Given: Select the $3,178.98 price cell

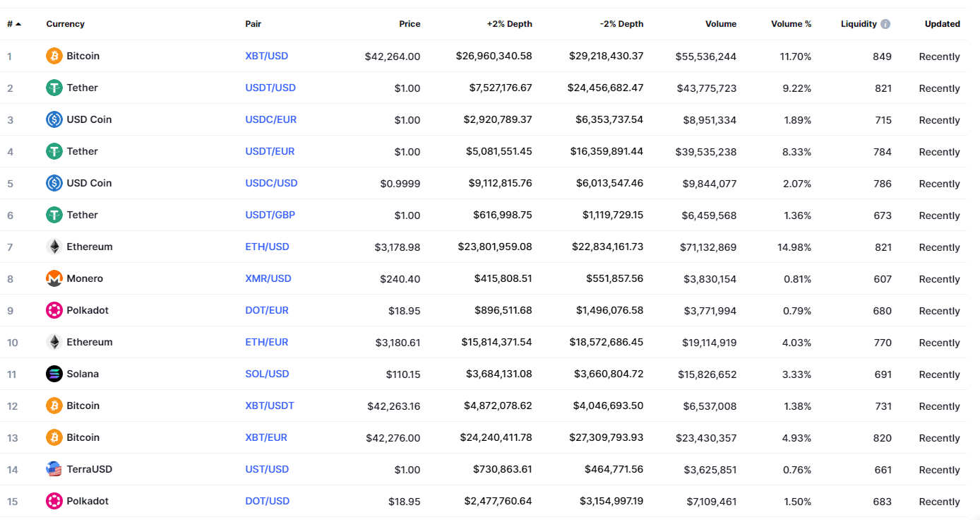Looking at the screenshot, I should point(398,247).
